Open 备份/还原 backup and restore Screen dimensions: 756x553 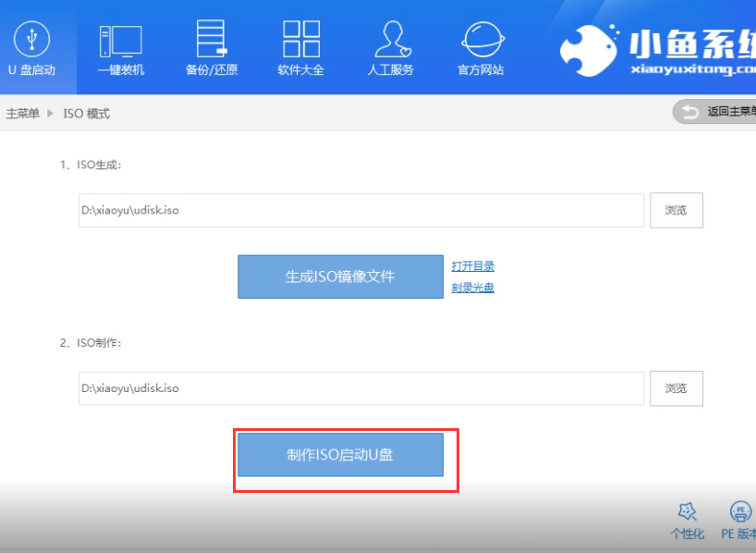click(212, 40)
